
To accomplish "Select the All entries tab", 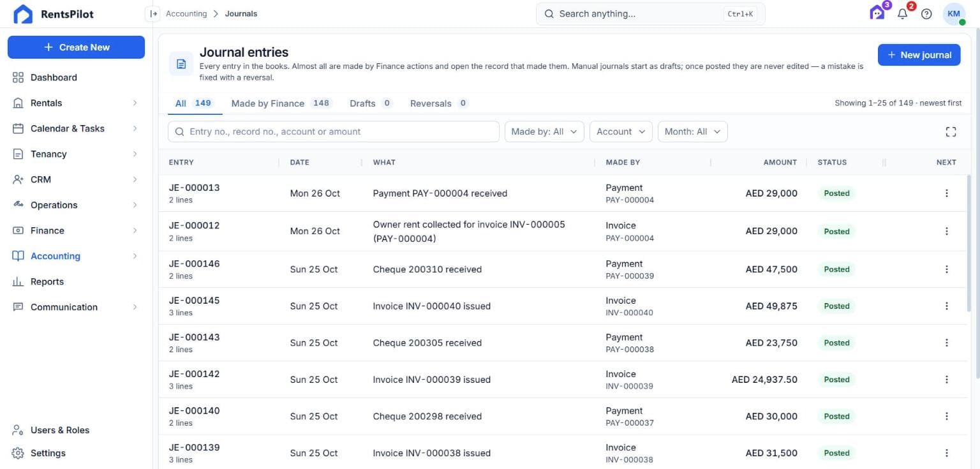I will (x=195, y=103).
